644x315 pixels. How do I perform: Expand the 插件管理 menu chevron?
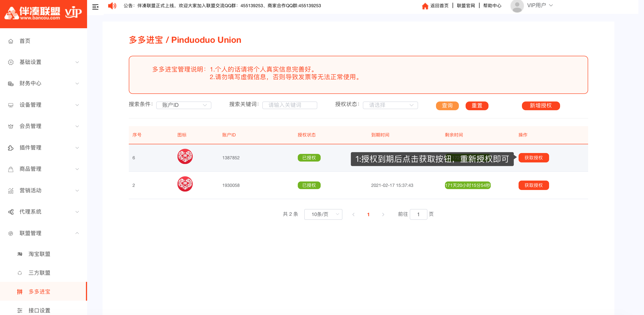[x=77, y=148]
